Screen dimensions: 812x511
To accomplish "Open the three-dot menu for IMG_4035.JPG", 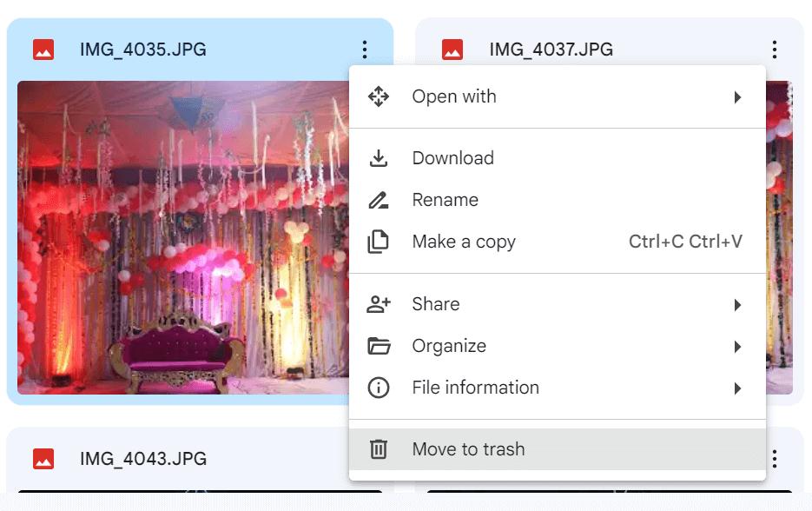I will (x=365, y=50).
